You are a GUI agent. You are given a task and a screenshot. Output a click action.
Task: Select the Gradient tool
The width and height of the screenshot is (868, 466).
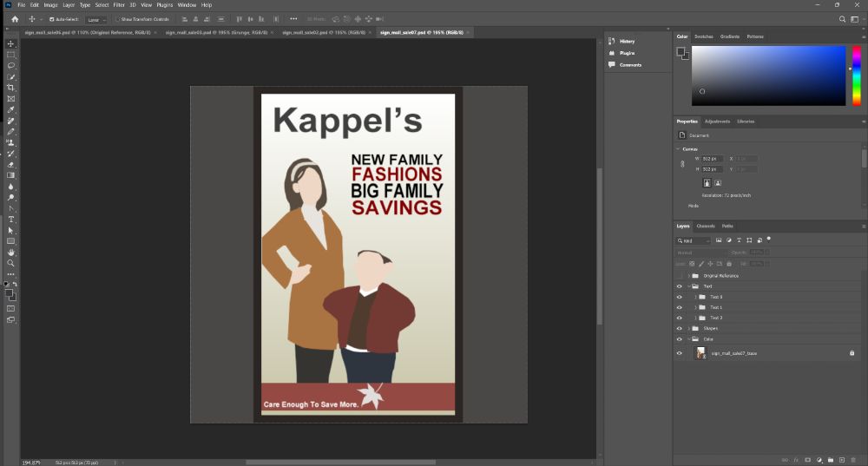[10, 175]
